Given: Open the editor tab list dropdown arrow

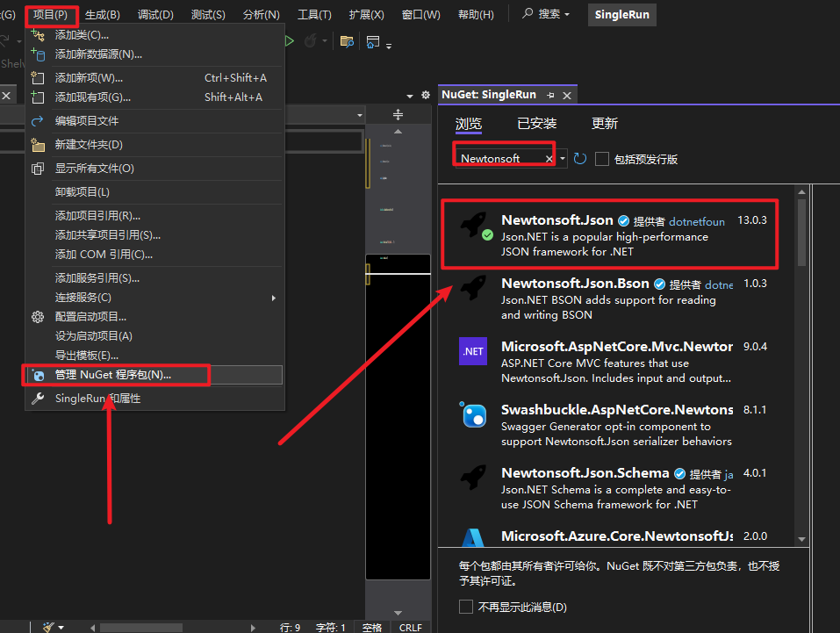Looking at the screenshot, I should click(410, 96).
